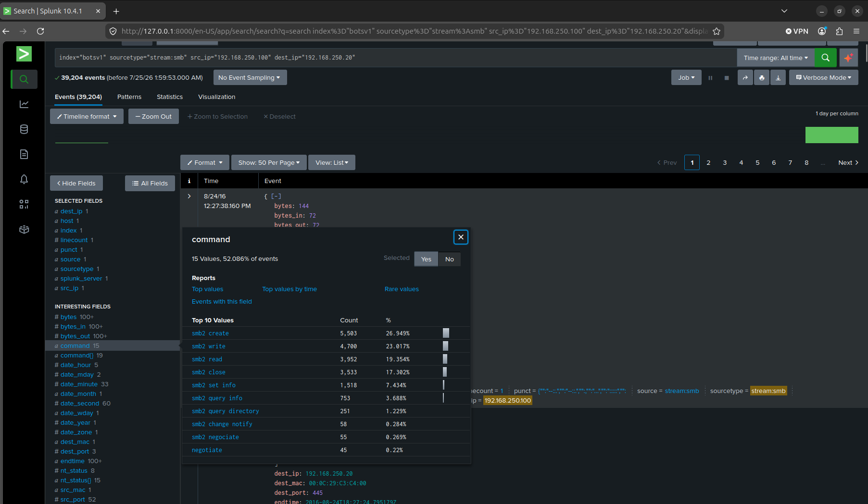Open the reports document sidebar icon
The image size is (868, 504).
click(x=24, y=154)
